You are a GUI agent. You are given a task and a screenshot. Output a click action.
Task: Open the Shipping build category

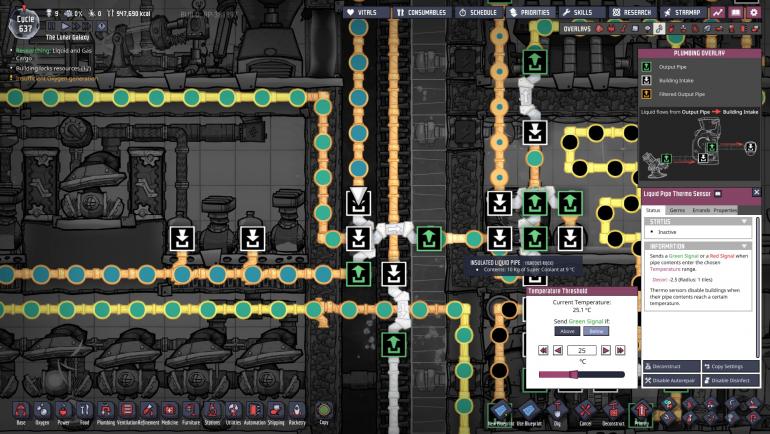(x=275, y=412)
